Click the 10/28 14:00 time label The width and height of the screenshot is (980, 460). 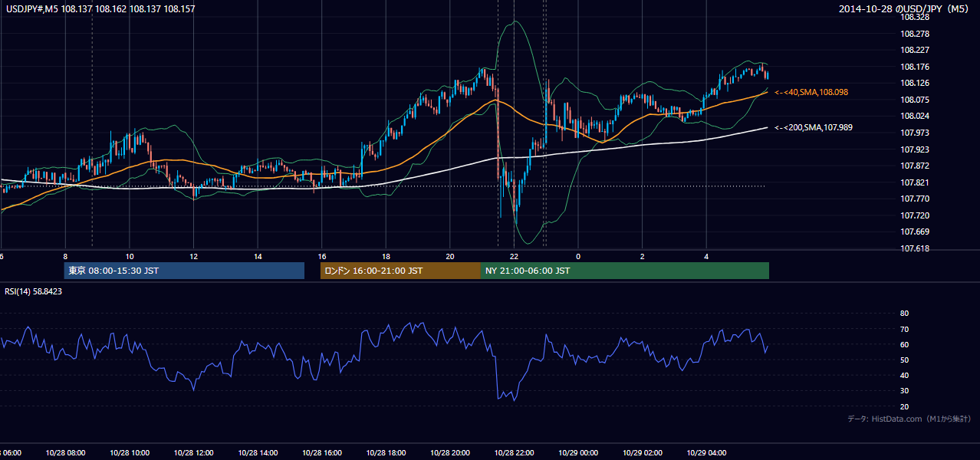(x=258, y=452)
